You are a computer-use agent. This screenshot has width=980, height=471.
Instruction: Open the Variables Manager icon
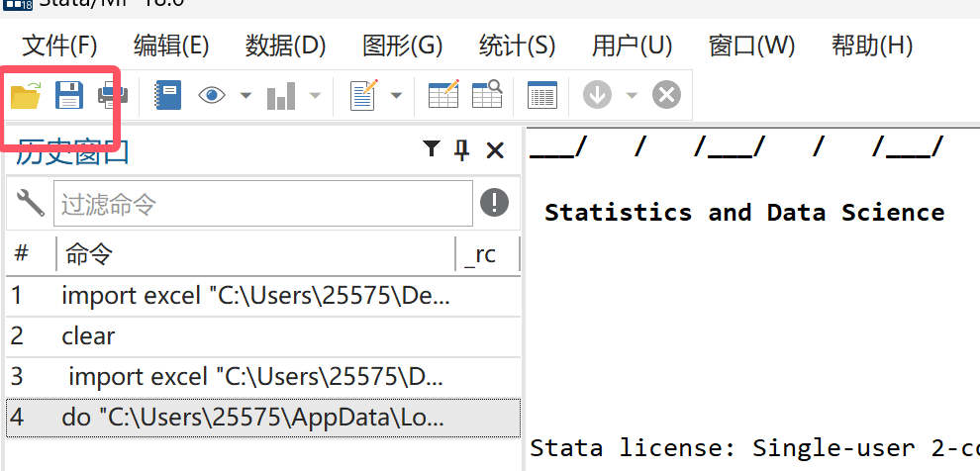coord(541,96)
